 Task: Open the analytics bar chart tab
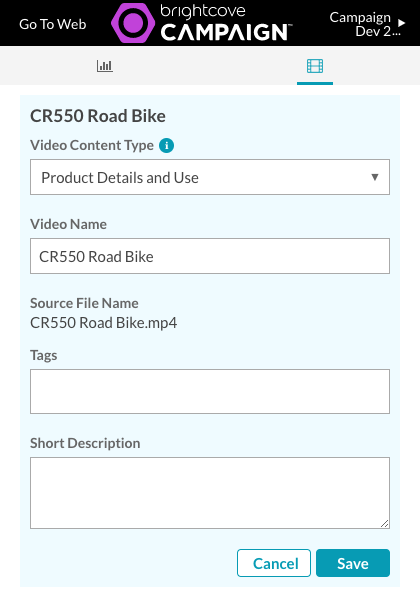[105, 66]
